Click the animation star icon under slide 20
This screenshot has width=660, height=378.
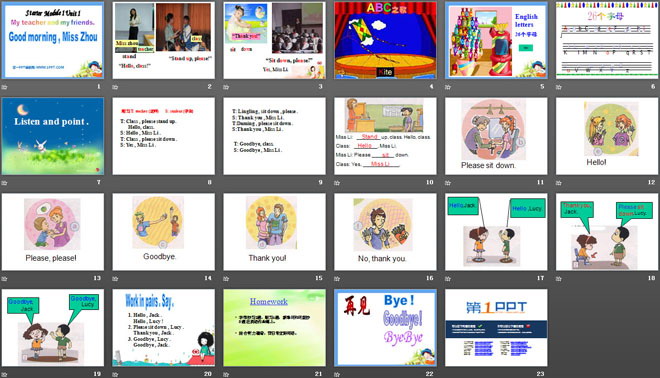[x=115, y=374]
